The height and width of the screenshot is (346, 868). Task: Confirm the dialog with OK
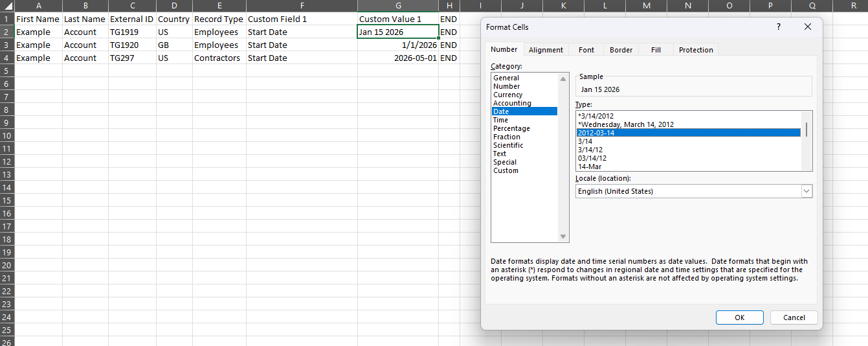740,317
